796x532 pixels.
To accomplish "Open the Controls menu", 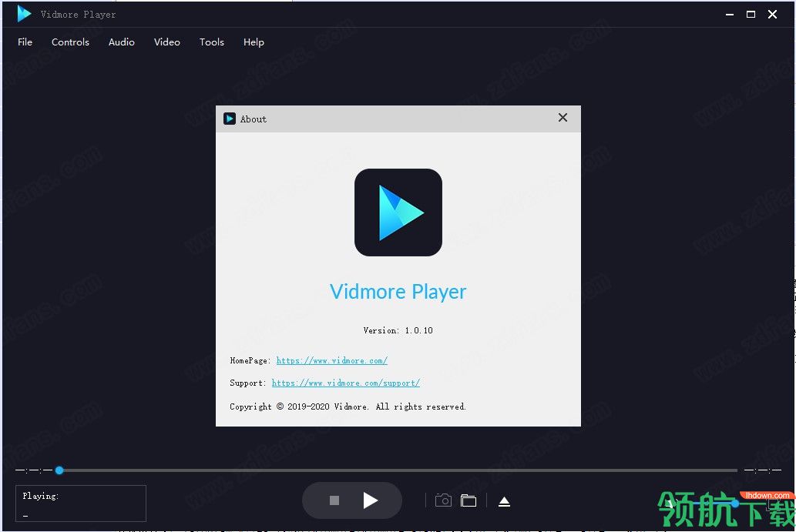I will click(70, 42).
